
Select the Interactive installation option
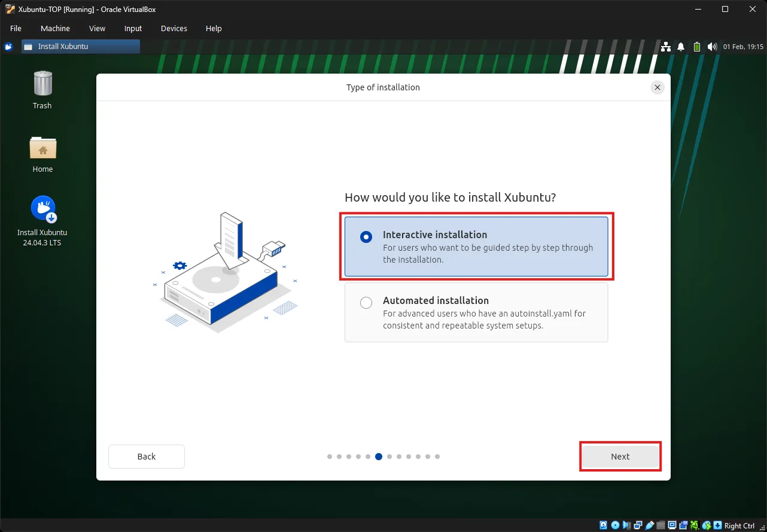(x=476, y=247)
